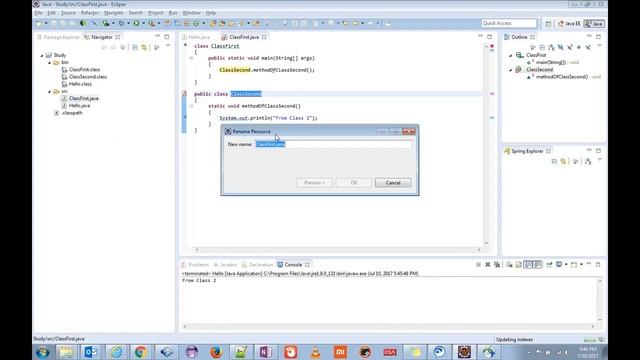The width and height of the screenshot is (640, 360).
Task: Click the Open Perspective icon
Action: pos(548,24)
